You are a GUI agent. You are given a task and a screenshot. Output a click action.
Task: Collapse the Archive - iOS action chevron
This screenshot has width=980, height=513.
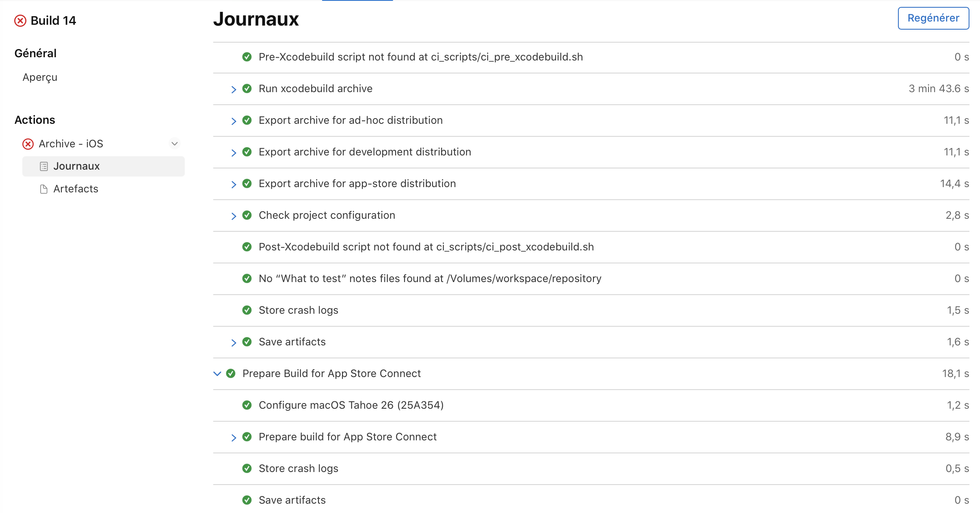(175, 144)
